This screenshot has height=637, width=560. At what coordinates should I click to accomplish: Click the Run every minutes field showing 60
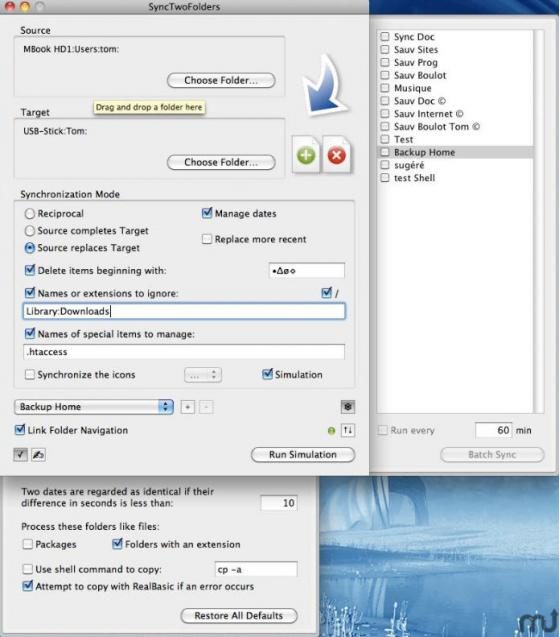(494, 430)
